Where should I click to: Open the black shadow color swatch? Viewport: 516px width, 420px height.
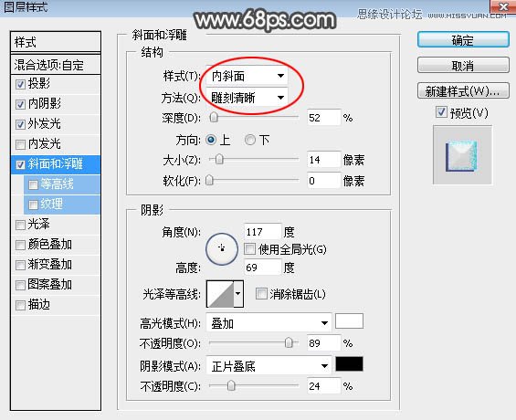pyautogui.click(x=349, y=364)
